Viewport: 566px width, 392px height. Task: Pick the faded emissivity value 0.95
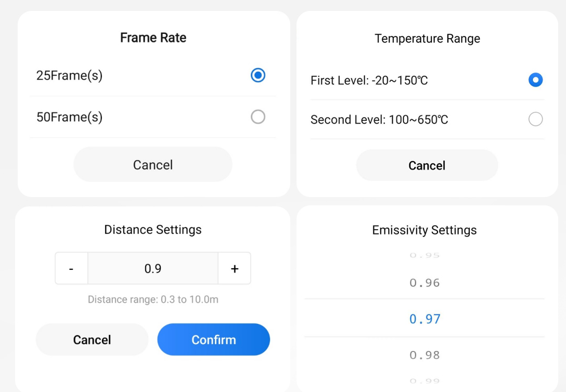(425, 255)
